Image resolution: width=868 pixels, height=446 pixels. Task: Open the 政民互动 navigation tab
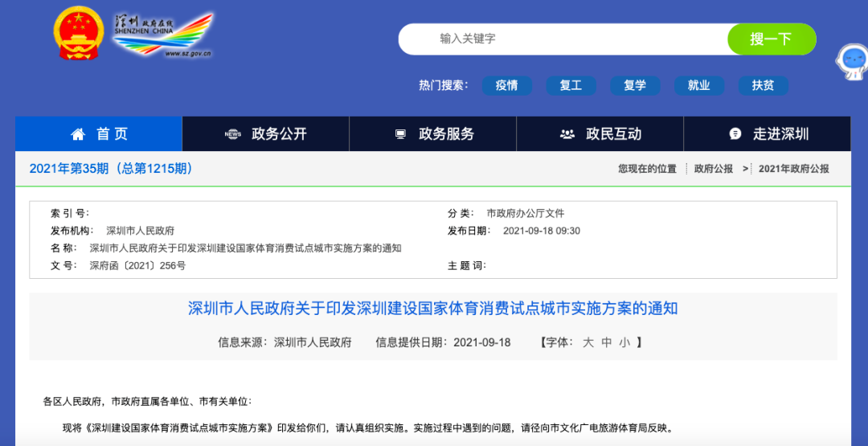(600, 134)
